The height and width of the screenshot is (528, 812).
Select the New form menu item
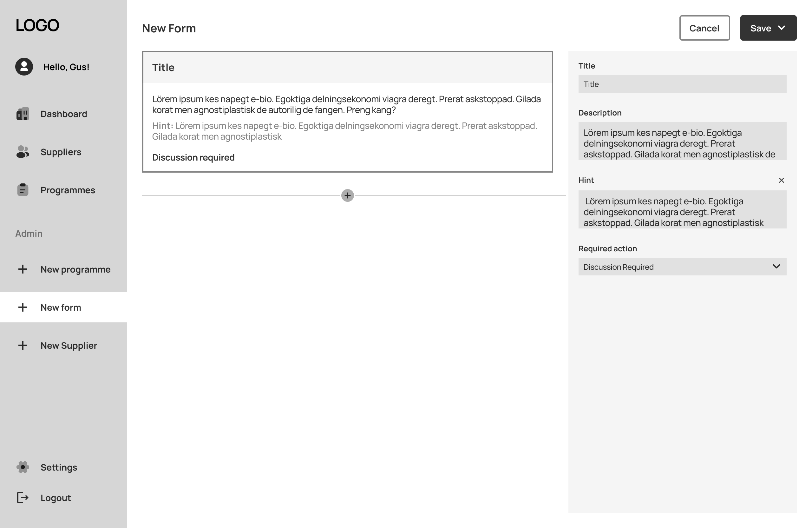click(61, 307)
